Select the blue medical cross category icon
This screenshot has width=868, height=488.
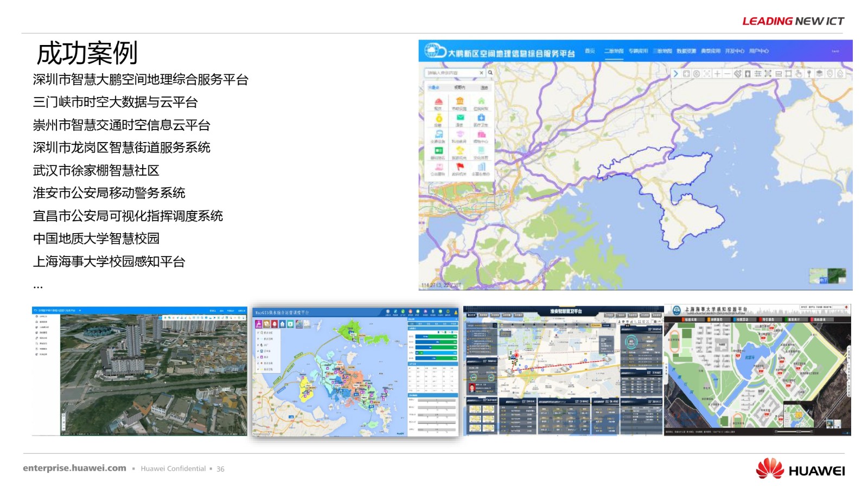click(x=481, y=118)
